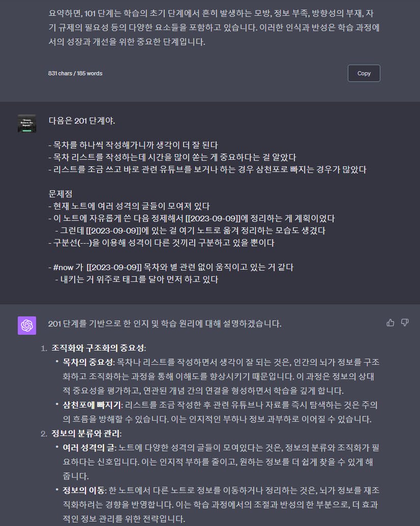Click the bold bullet "삼천포에 빠지기"
Viewport: 420px width, 526px height.
pyautogui.click(x=92, y=405)
